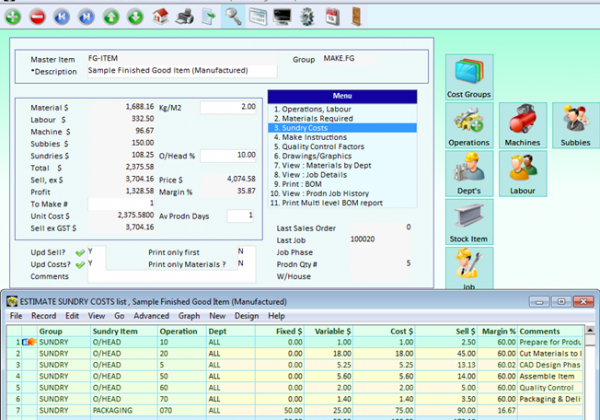This screenshot has width=600, height=420.
Task: Open the Advanced menu
Action: (x=151, y=316)
